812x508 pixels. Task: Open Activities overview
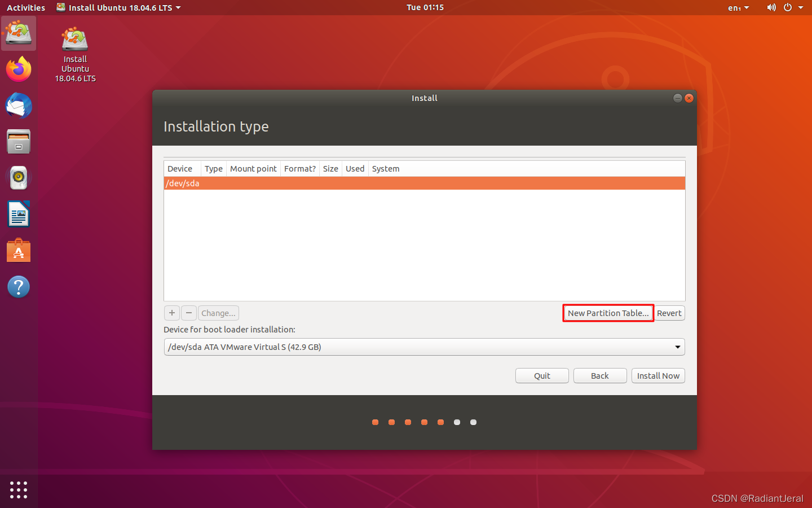click(x=26, y=7)
